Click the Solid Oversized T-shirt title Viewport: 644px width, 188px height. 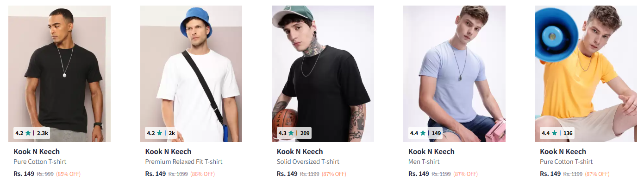coord(308,162)
